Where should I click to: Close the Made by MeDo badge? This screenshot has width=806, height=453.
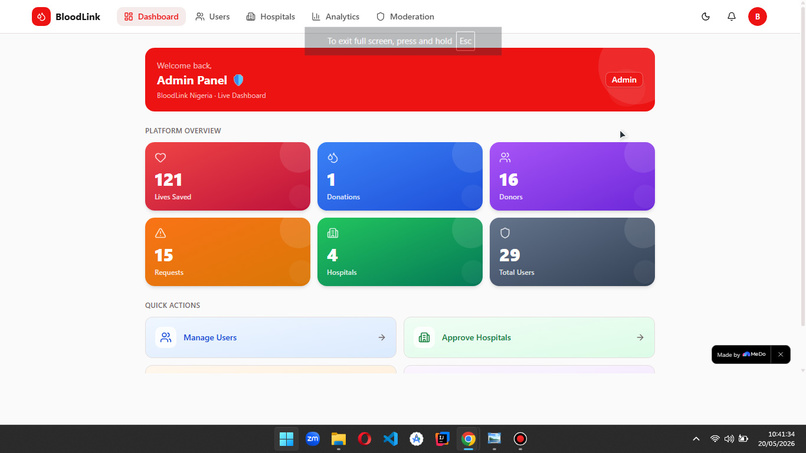point(780,354)
